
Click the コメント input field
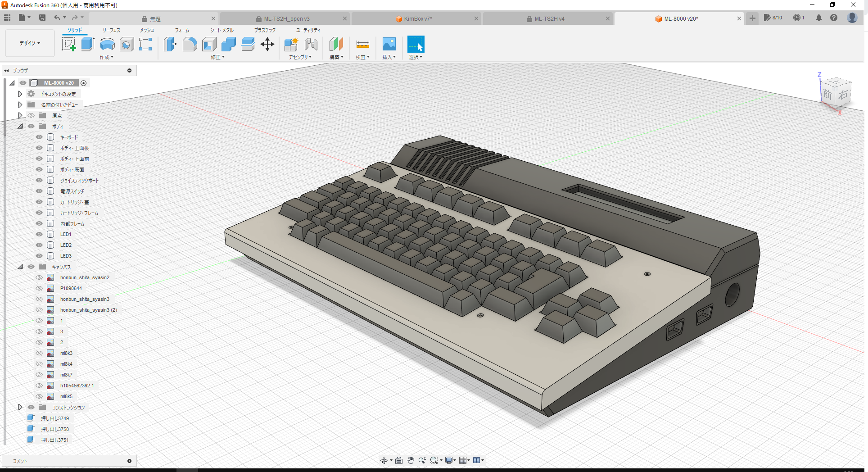(x=68, y=460)
